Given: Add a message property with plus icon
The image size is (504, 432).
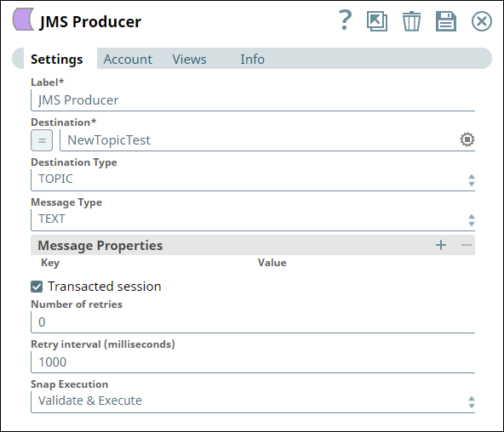Looking at the screenshot, I should point(441,245).
